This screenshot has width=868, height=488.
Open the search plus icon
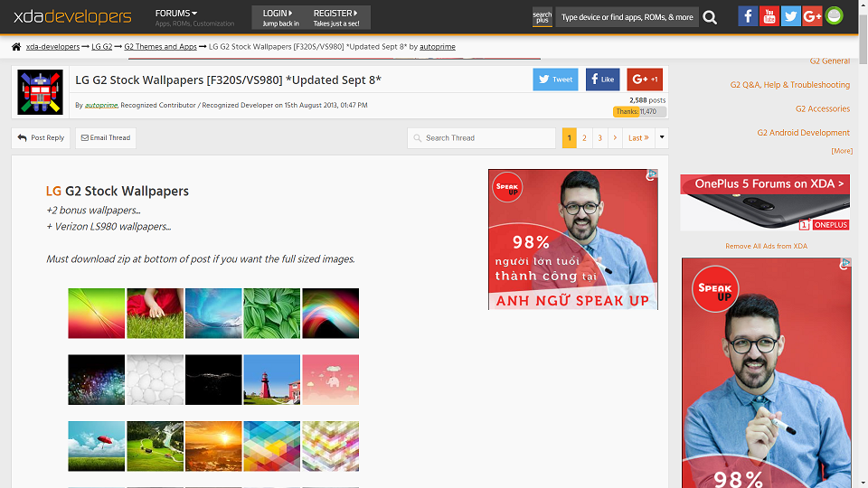pyautogui.click(x=542, y=17)
